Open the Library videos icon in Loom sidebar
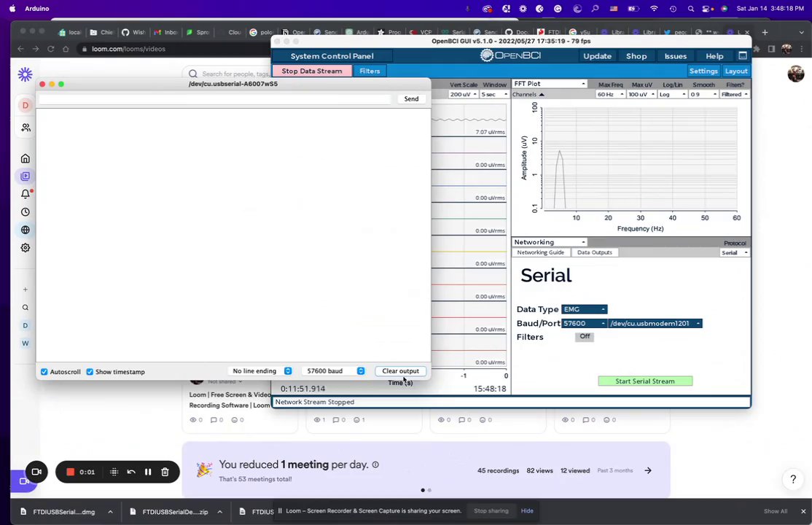 tap(26, 176)
